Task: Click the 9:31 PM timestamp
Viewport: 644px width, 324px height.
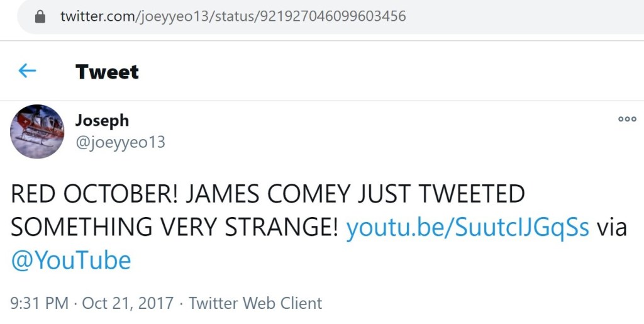Action: tap(40, 303)
